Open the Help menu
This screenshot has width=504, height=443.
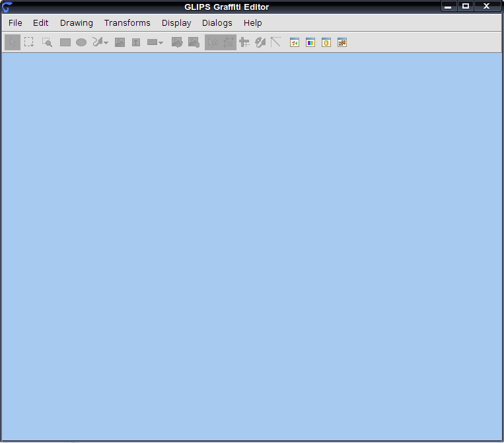click(252, 23)
